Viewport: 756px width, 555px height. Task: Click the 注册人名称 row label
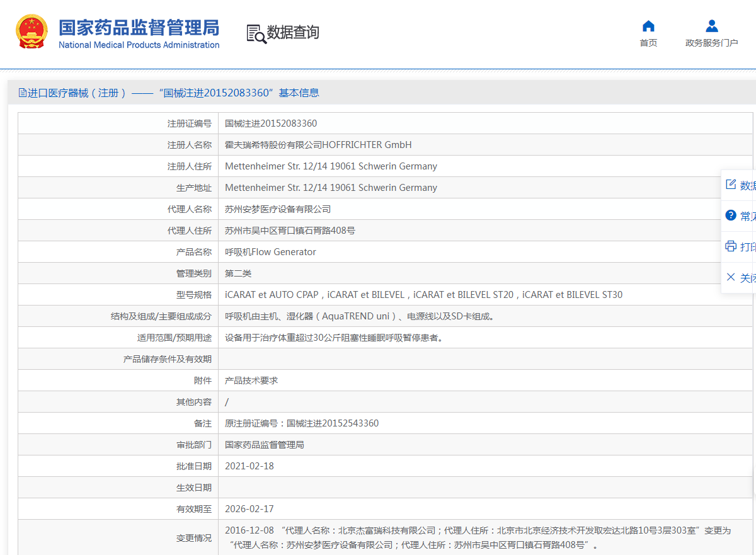tap(190, 145)
